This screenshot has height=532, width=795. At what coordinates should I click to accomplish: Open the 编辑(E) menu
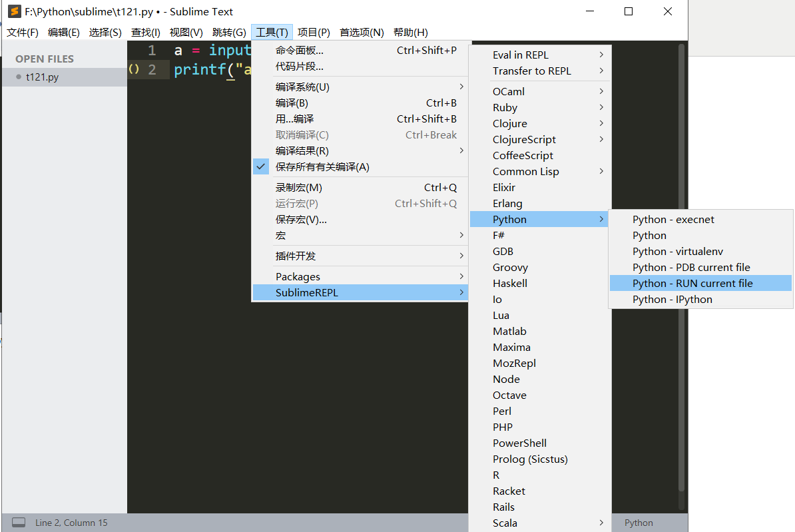[x=63, y=33]
